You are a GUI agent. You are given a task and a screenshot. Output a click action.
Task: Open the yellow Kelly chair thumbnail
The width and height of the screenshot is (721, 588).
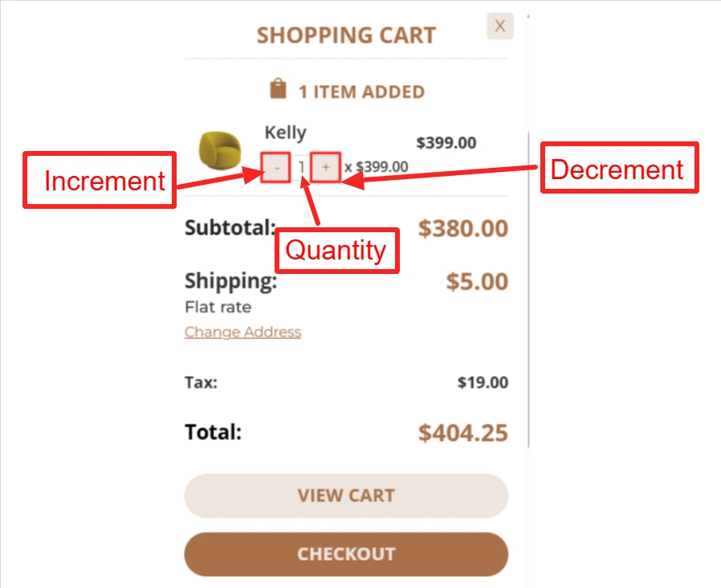(220, 150)
